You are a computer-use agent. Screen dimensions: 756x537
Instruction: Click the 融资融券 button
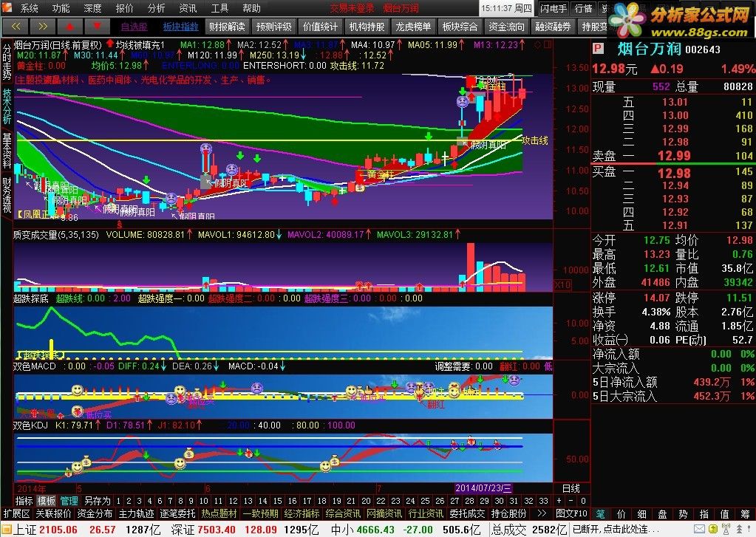(553, 27)
